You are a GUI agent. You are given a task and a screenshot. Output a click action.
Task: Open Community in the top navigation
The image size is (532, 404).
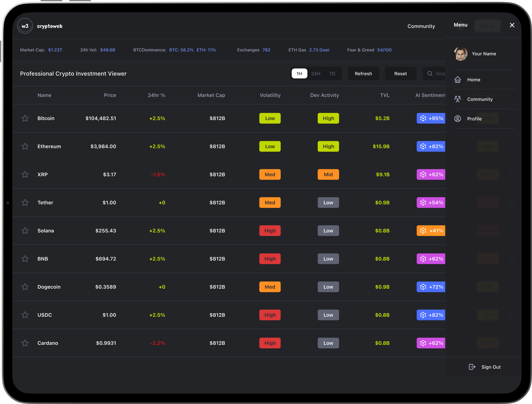(x=421, y=26)
